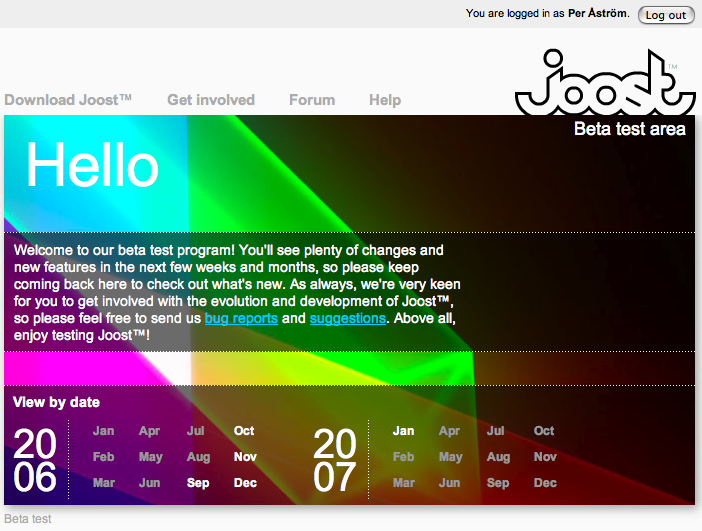Select Apr under 2007
The image size is (702, 531).
[x=449, y=431]
